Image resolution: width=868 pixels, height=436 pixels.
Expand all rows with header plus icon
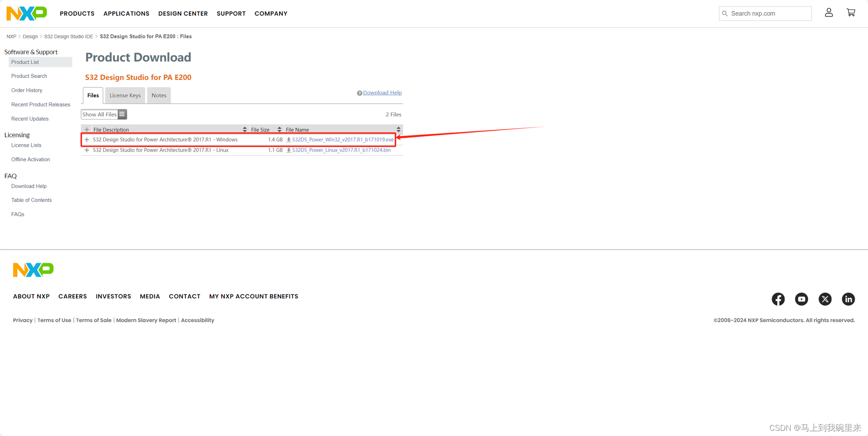click(87, 129)
